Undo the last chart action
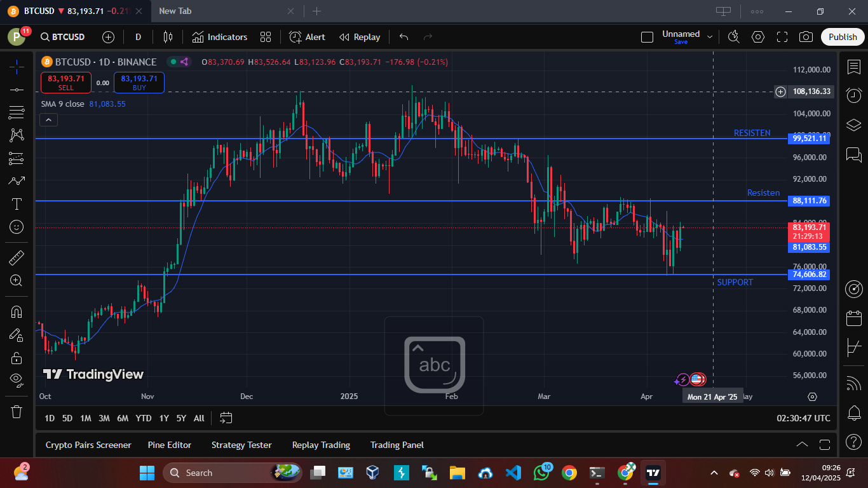The height and width of the screenshot is (488, 868). (403, 37)
